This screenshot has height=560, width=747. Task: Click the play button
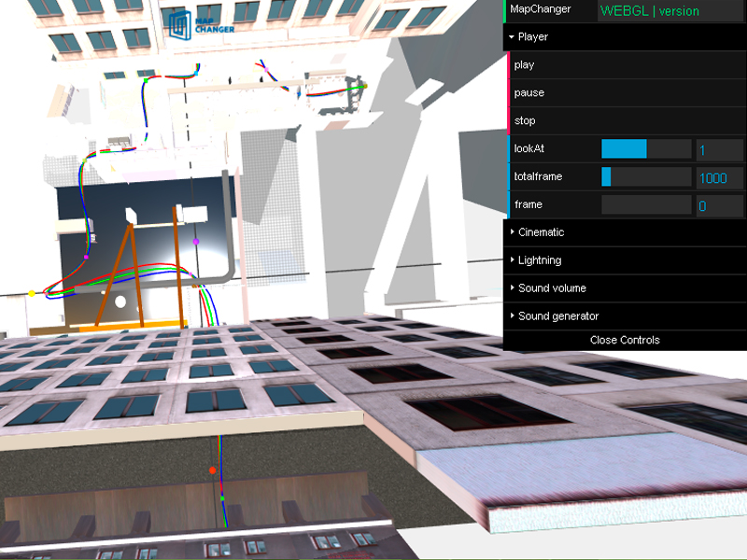click(627, 64)
